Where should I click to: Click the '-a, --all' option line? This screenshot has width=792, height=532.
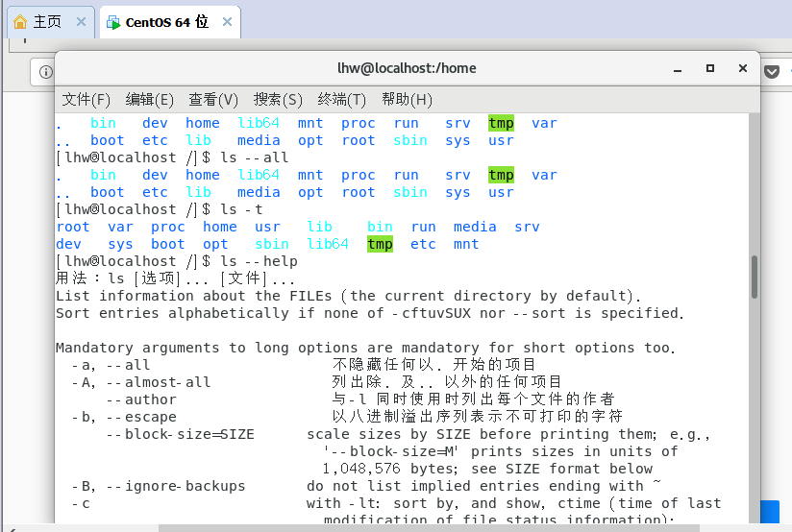[111, 365]
